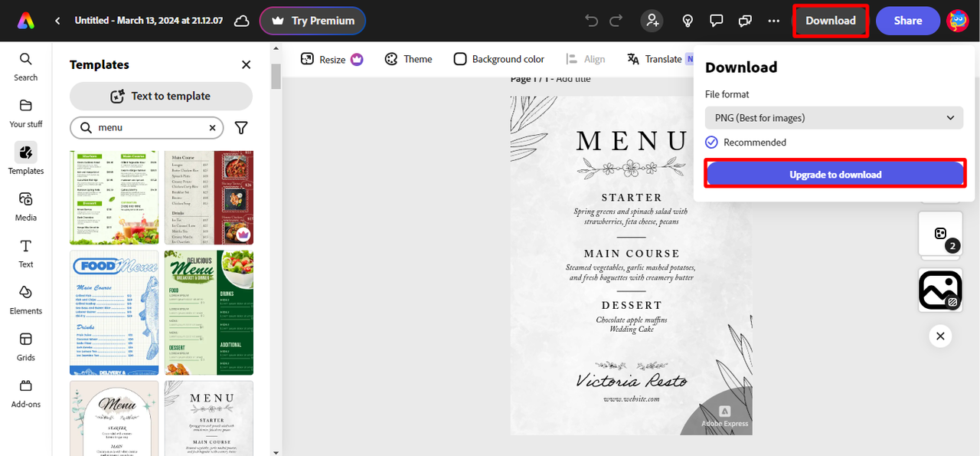The width and height of the screenshot is (980, 456).
Task: Click MAIN COURSE heading on the canvas
Action: tap(632, 254)
